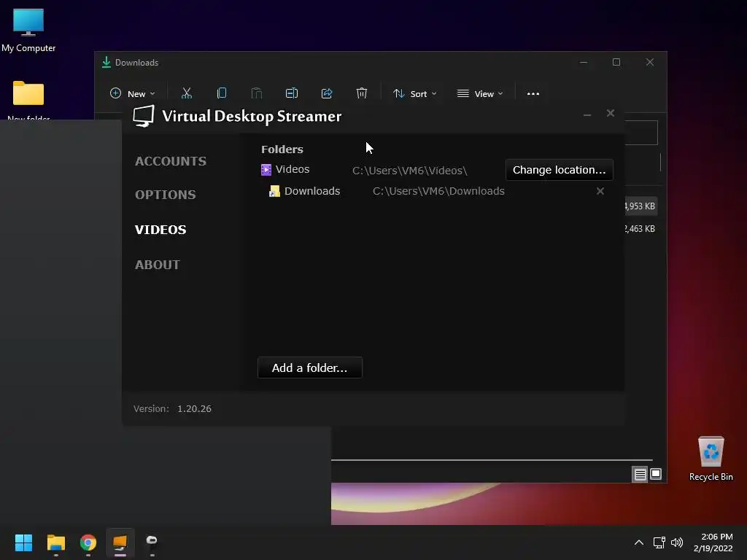Click the Share icon in explorer toolbar
Image resolution: width=747 pixels, height=560 pixels.
(x=327, y=93)
